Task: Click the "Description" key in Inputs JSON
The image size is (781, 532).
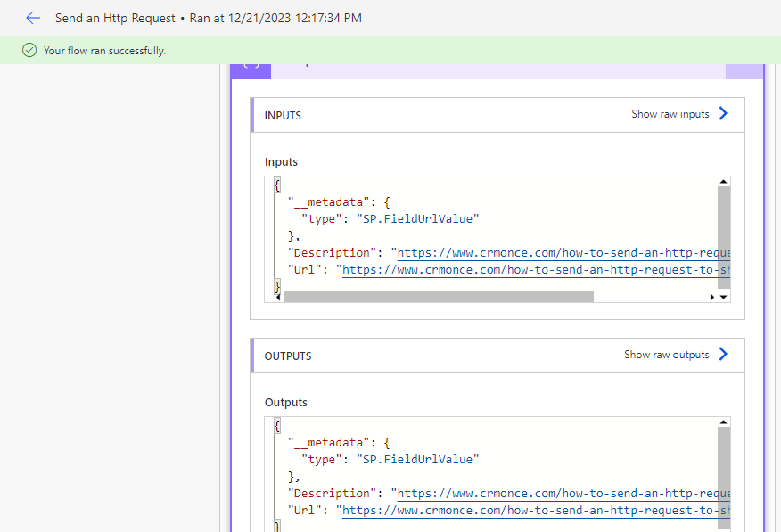Action: pos(332,253)
